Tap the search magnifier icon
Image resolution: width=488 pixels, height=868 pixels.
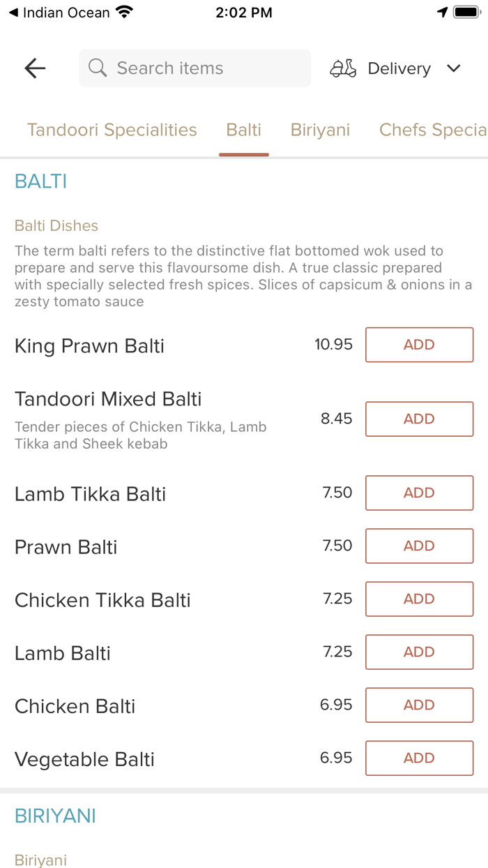[x=98, y=68]
